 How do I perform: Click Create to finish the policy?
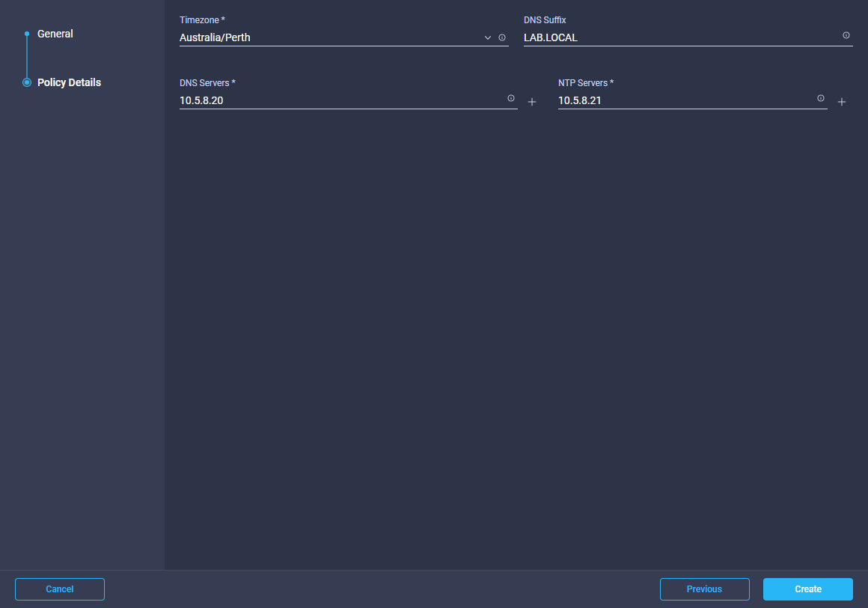coord(807,589)
